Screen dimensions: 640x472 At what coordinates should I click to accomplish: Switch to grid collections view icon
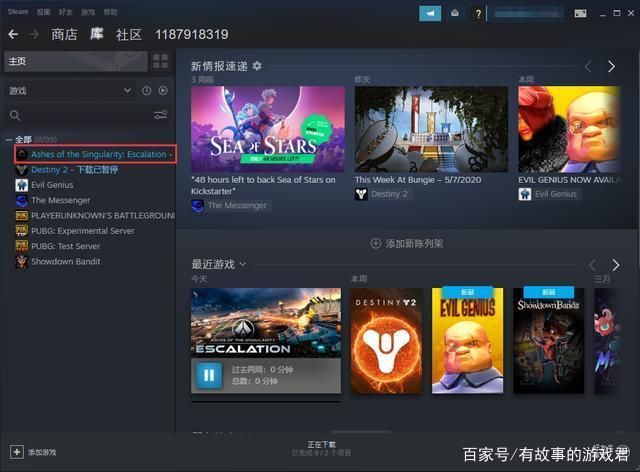tap(160, 61)
